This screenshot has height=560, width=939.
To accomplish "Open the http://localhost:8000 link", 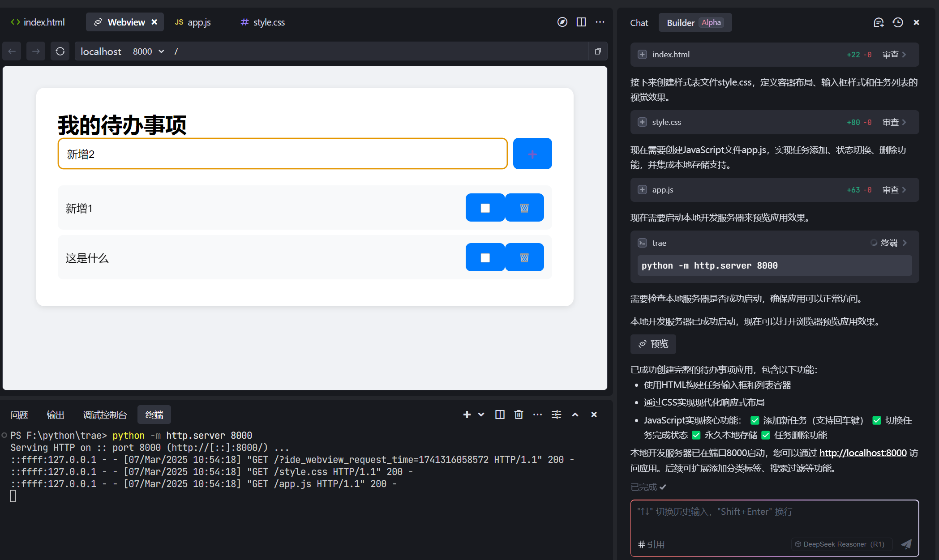I will pyautogui.click(x=862, y=453).
